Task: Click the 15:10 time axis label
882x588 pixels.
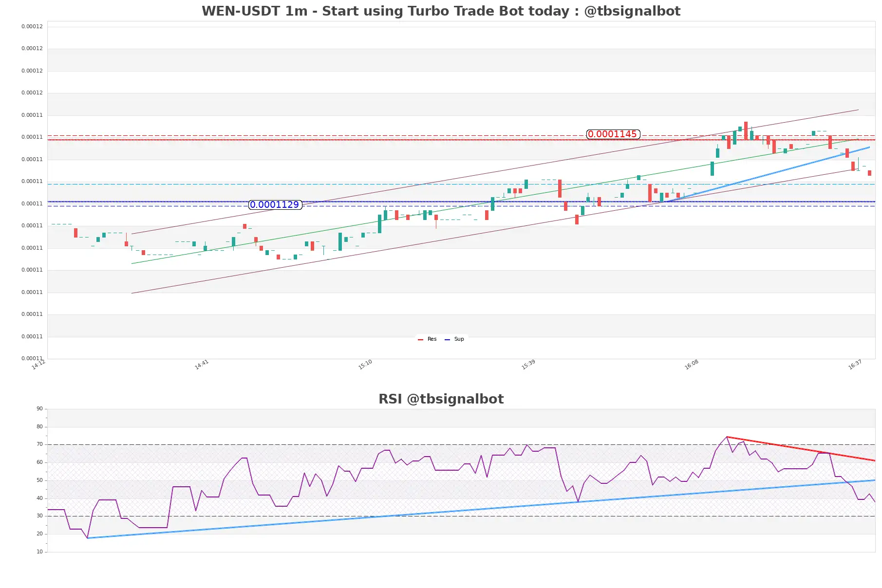Action: [x=365, y=365]
